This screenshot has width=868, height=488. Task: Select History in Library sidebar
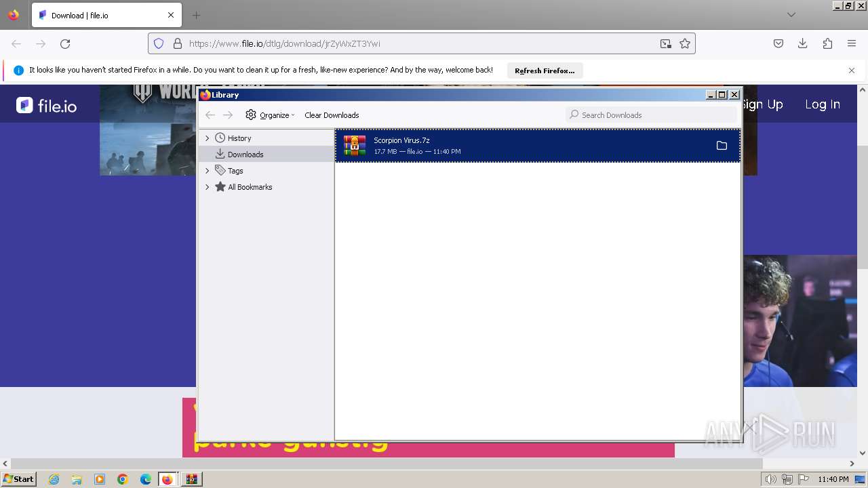click(x=239, y=138)
